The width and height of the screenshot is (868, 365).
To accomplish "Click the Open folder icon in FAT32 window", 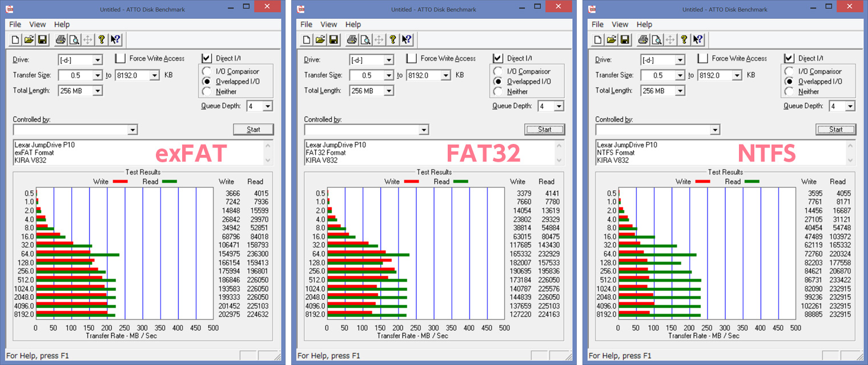I will coord(320,39).
